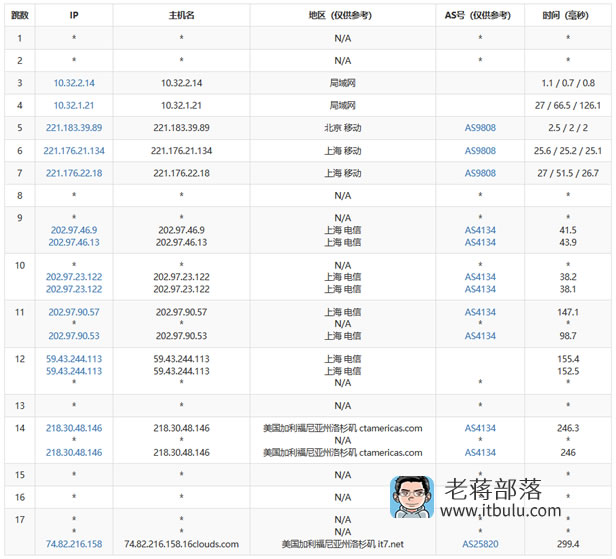The width and height of the screenshot is (616, 559).
Task: Open the blue 10.32.2.14 IP link
Action: click(74, 83)
